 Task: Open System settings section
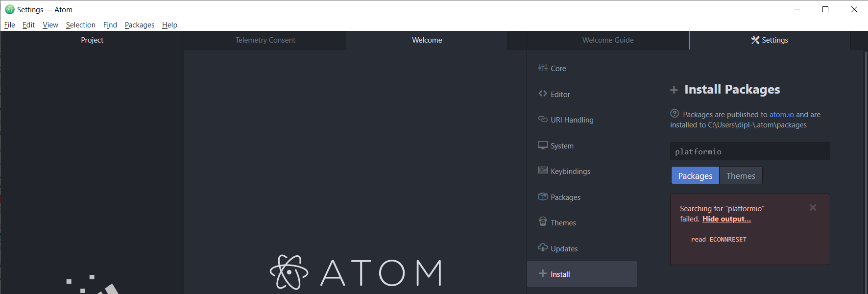tap(582, 146)
